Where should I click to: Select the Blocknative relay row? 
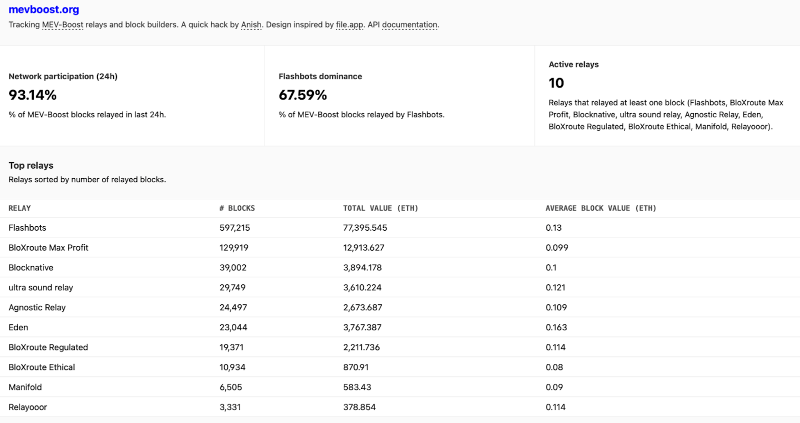pos(32,268)
